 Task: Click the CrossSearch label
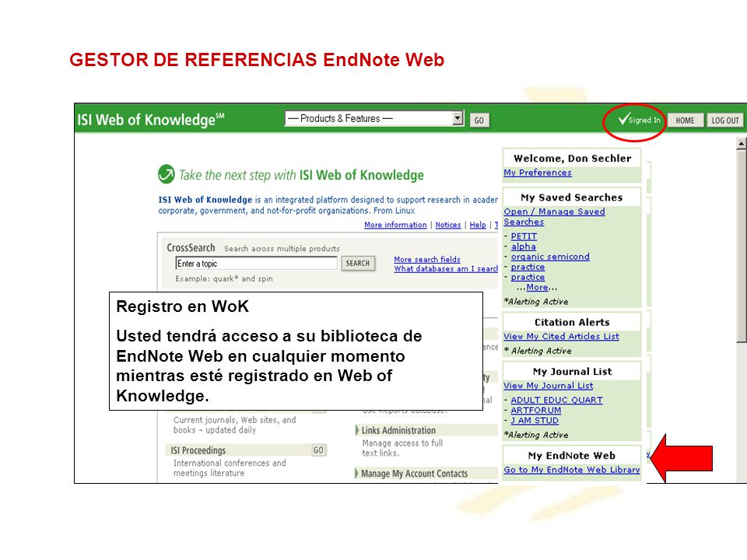point(191,247)
